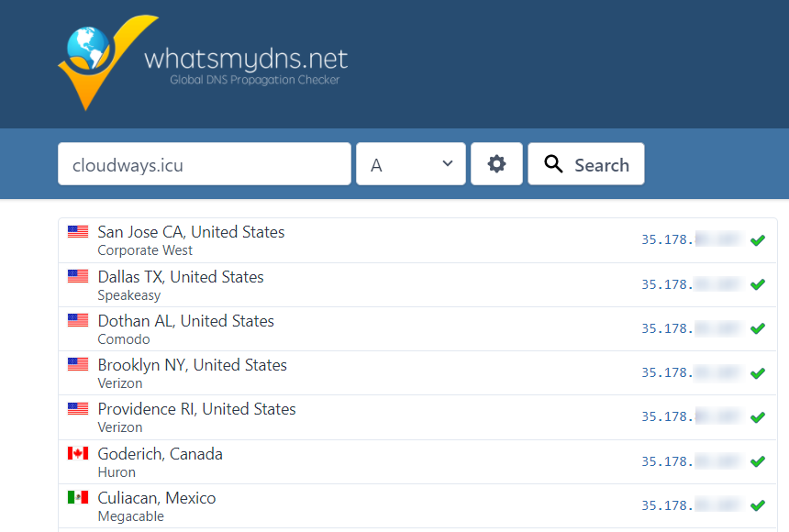
Task: Click green checkmark in San Jose row
Action: click(x=757, y=240)
